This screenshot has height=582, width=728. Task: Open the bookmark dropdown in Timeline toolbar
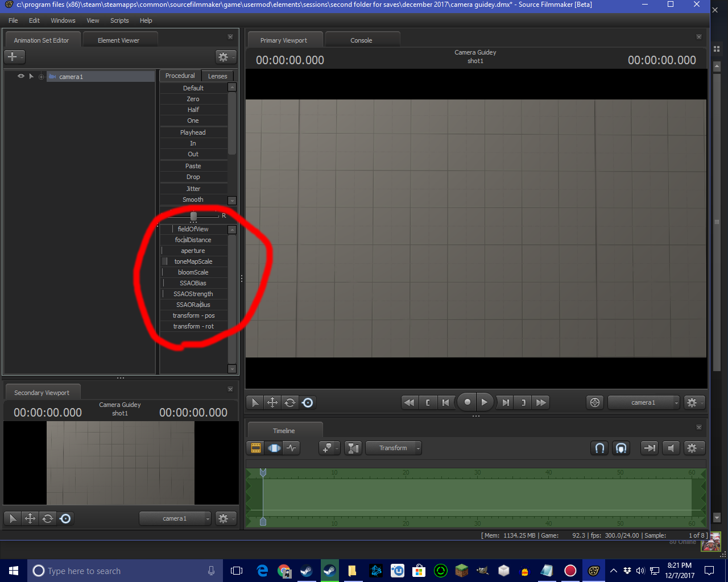click(x=329, y=448)
